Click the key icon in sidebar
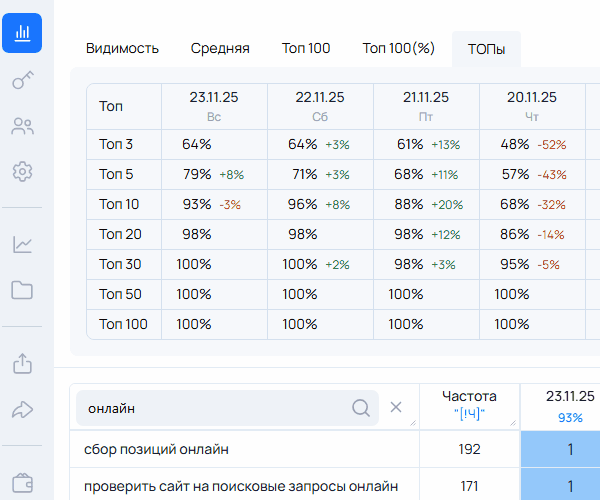 (22, 81)
